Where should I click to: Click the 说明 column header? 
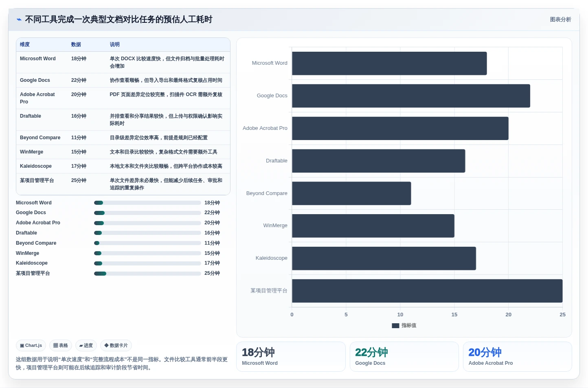[x=115, y=44]
